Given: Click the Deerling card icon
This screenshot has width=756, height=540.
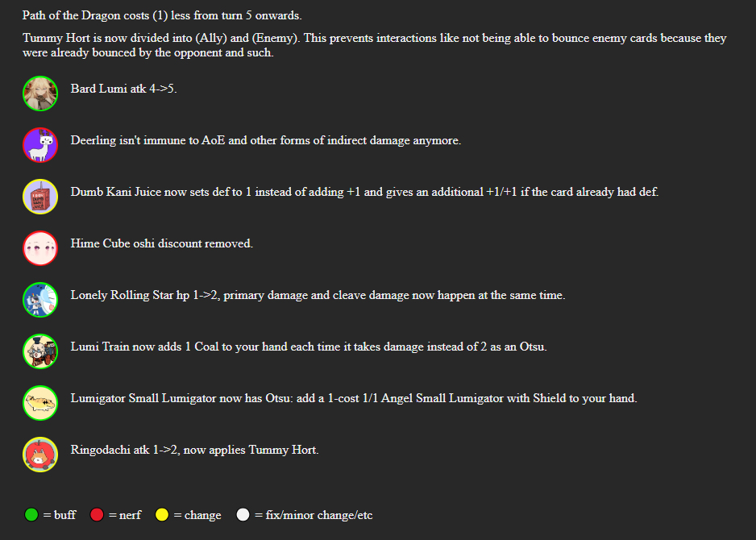Looking at the screenshot, I should click(x=39, y=144).
